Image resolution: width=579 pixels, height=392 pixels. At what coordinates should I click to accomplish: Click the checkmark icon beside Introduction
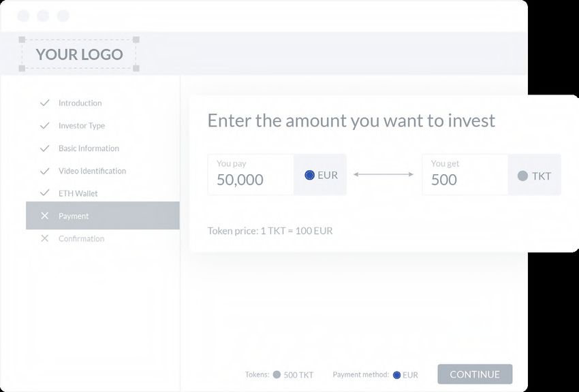pos(45,103)
